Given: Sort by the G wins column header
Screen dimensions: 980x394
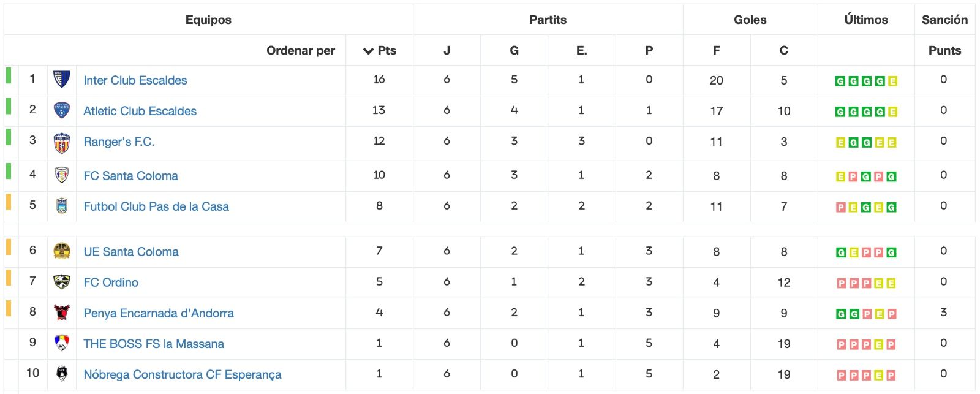Looking at the screenshot, I should coord(514,50).
